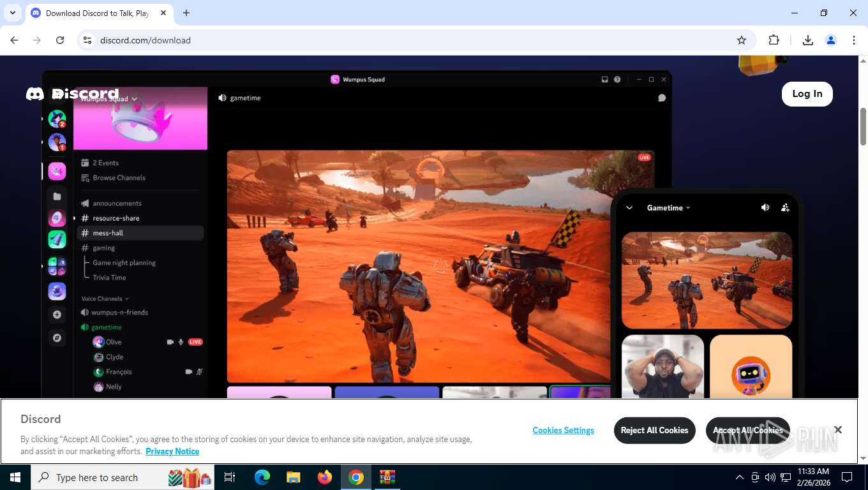Close the Download Discord tab
Image resolution: width=868 pixels, height=490 pixels.
pos(163,13)
